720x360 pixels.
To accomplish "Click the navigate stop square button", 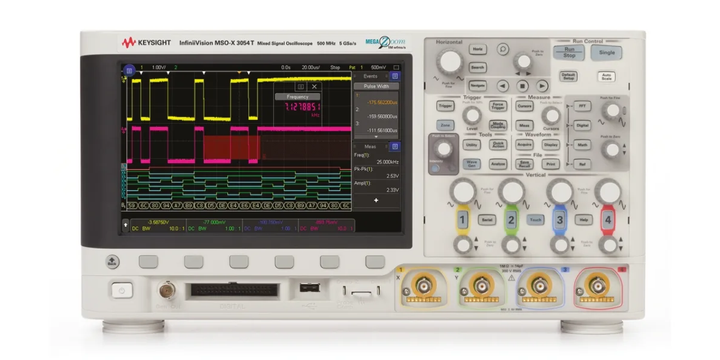I will (x=523, y=85).
